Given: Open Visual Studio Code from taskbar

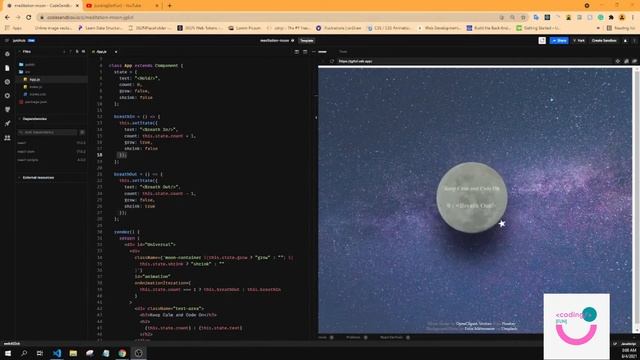Looking at the screenshot, I should click(57, 353).
